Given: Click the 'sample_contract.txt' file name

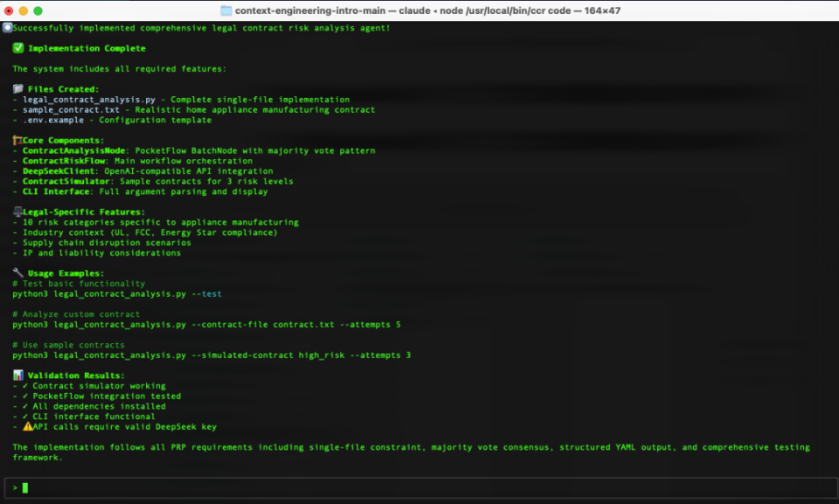Looking at the screenshot, I should click(x=71, y=110).
